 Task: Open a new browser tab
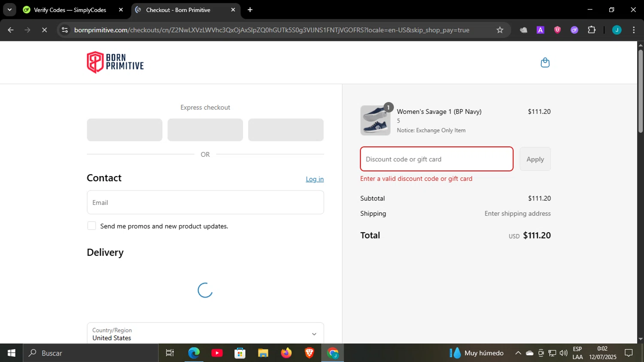[250, 10]
